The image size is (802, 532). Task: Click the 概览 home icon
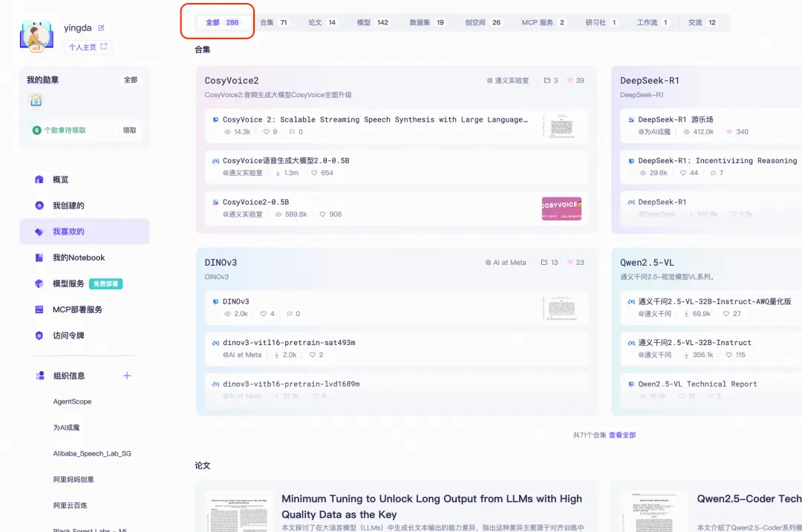coord(39,180)
